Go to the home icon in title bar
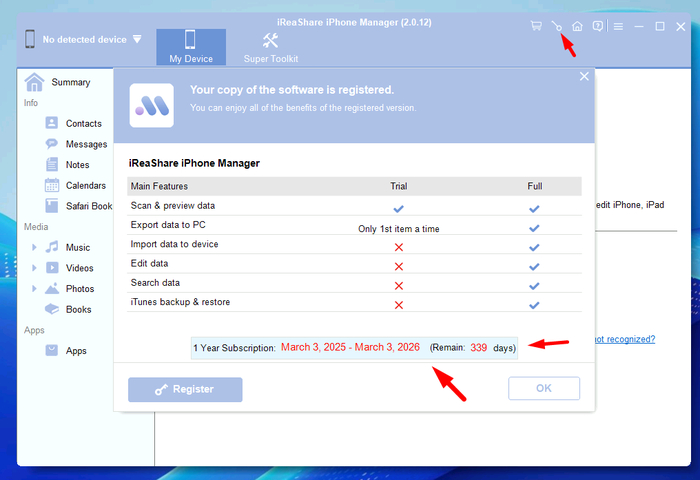The image size is (700, 480). [x=577, y=26]
